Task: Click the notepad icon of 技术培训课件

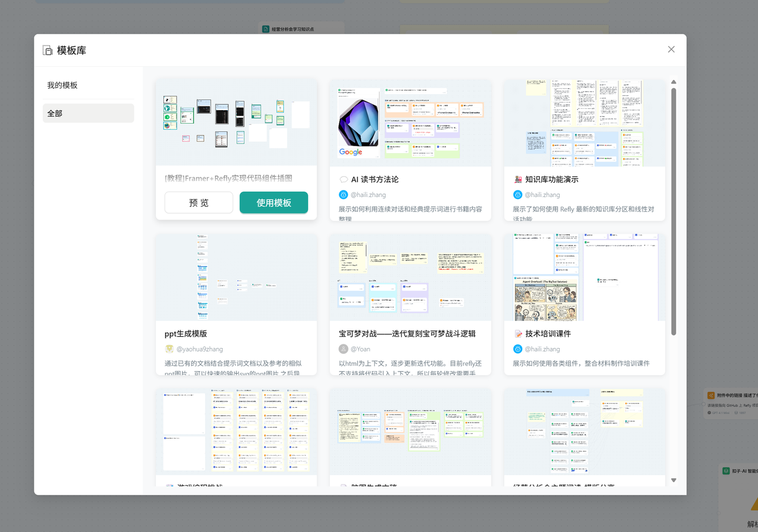Action: (518, 334)
